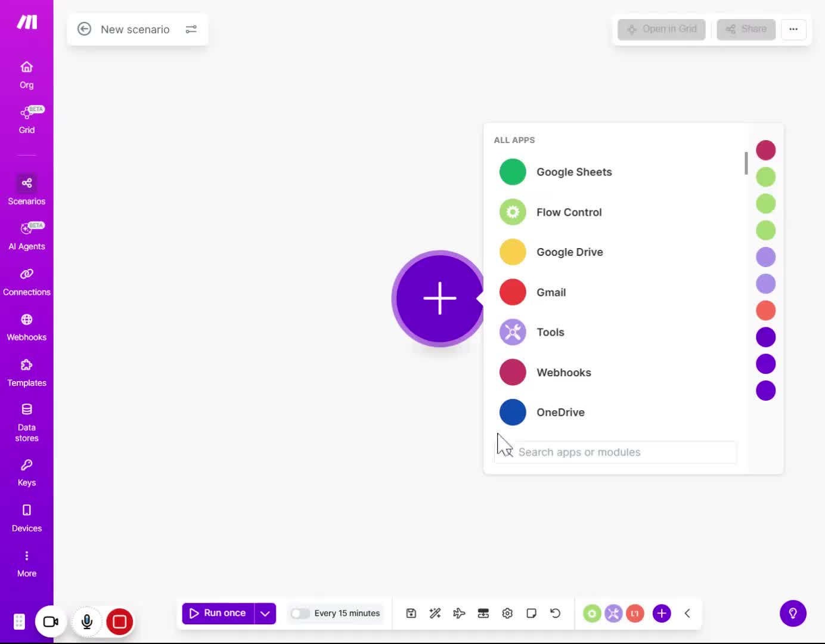The width and height of the screenshot is (825, 644).
Task: Toggle the scenario scheduling switch
Action: (x=300, y=614)
